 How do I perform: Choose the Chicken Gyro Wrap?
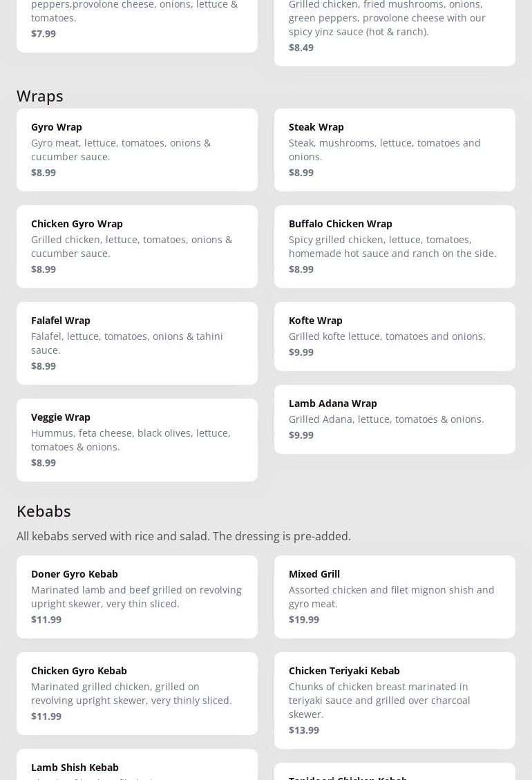click(x=137, y=246)
